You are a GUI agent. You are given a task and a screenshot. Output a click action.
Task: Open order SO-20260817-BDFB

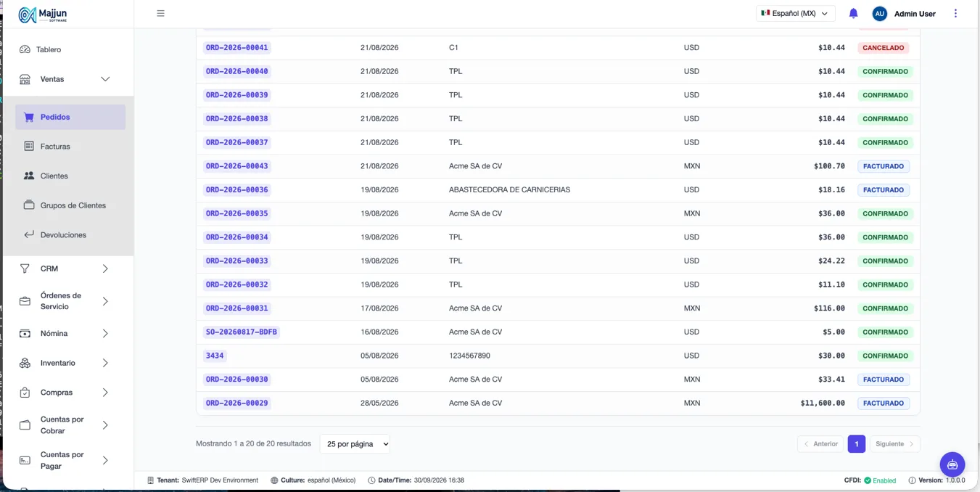242,332
